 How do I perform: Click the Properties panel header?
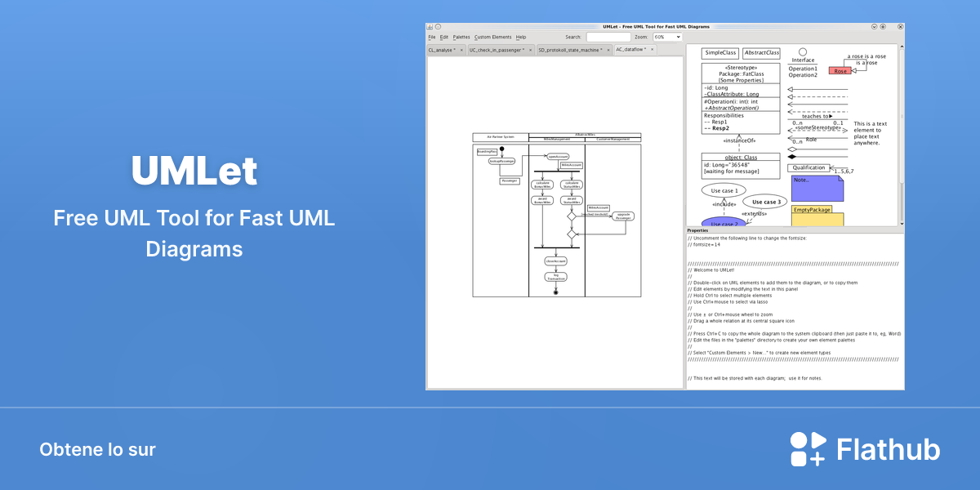click(795, 230)
